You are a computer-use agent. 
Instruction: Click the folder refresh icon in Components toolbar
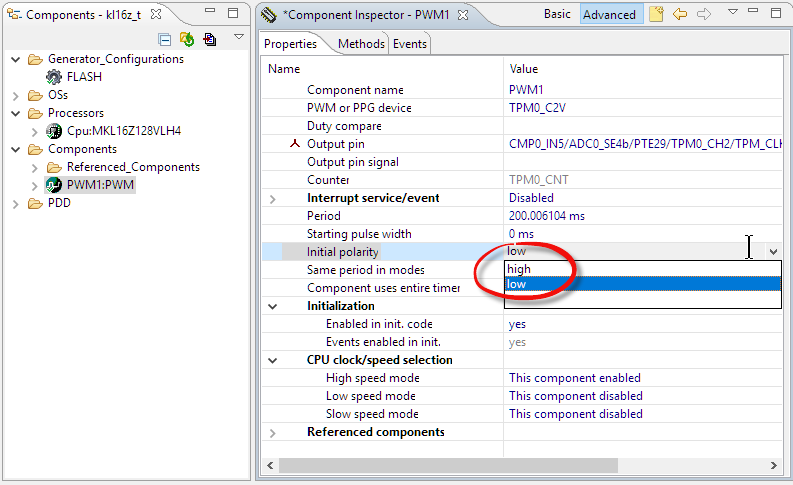[x=187, y=39]
